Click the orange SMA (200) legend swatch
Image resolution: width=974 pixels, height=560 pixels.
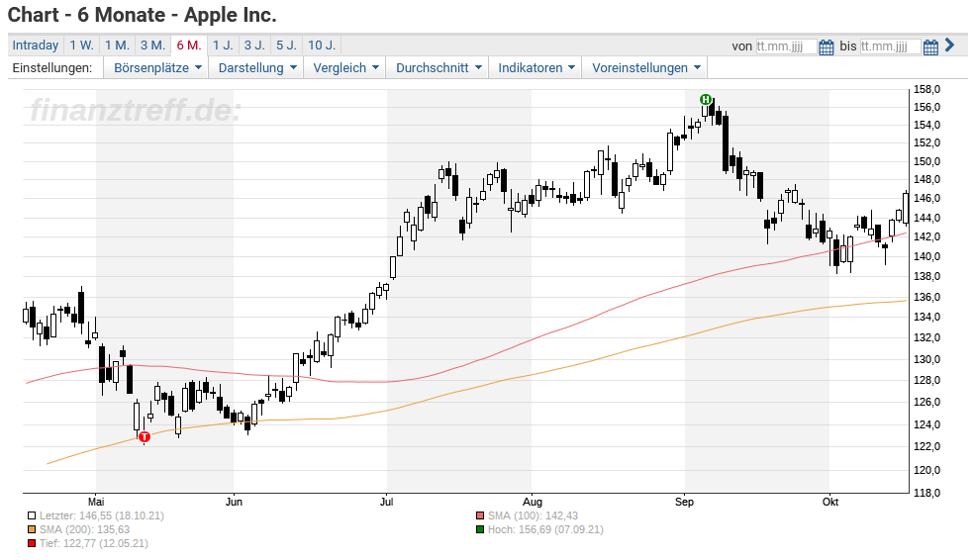[32, 529]
